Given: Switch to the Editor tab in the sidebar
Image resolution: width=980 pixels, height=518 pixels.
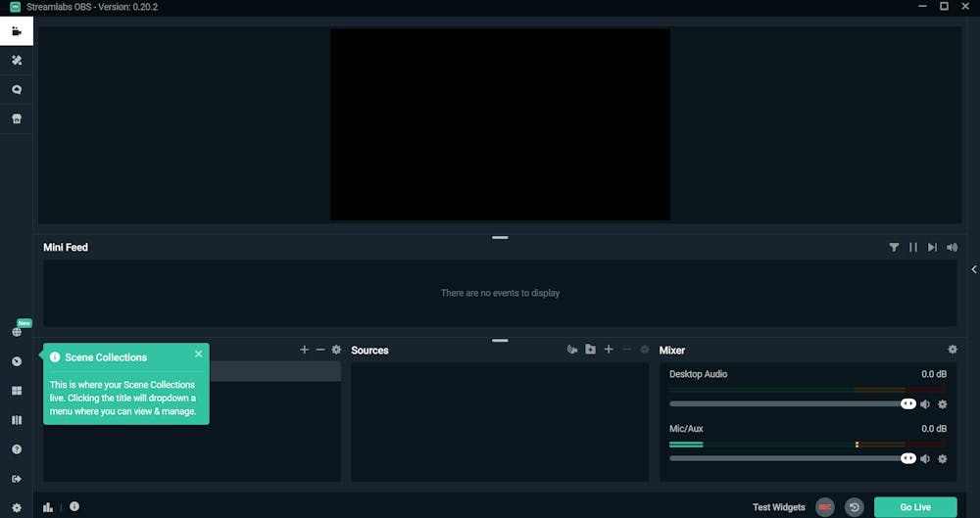Looking at the screenshot, I should pyautogui.click(x=17, y=31).
